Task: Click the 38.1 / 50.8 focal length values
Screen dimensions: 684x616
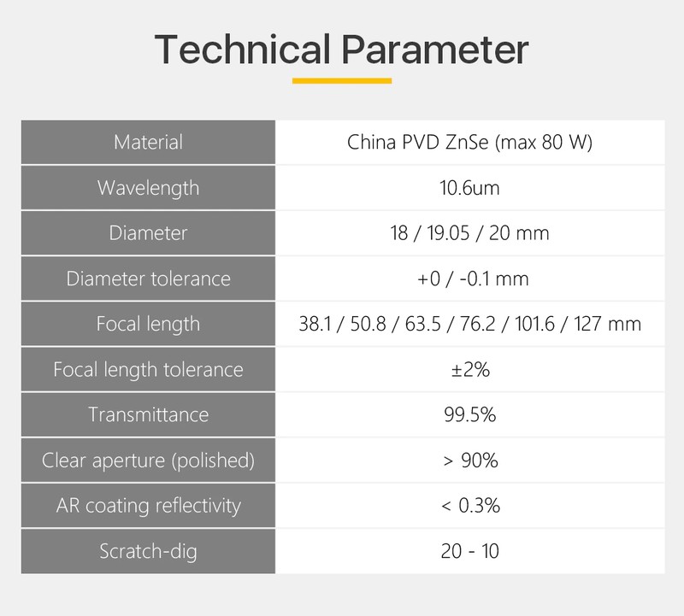Action: 469,324
